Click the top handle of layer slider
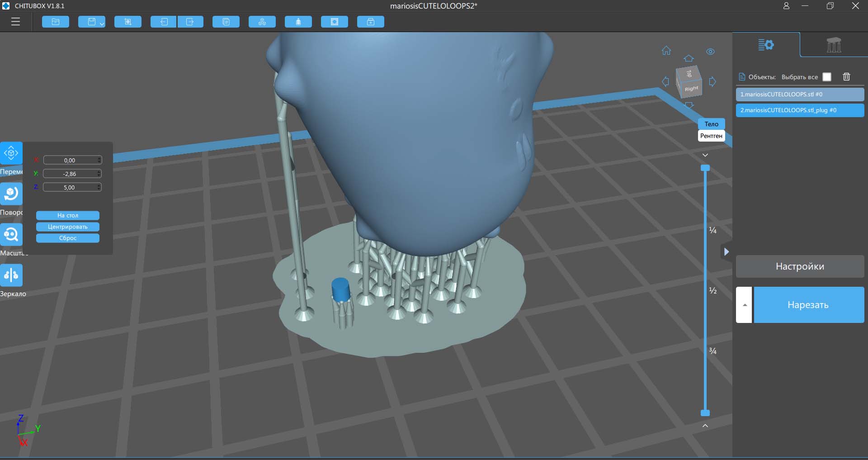The height and width of the screenshot is (460, 868). pos(705,168)
